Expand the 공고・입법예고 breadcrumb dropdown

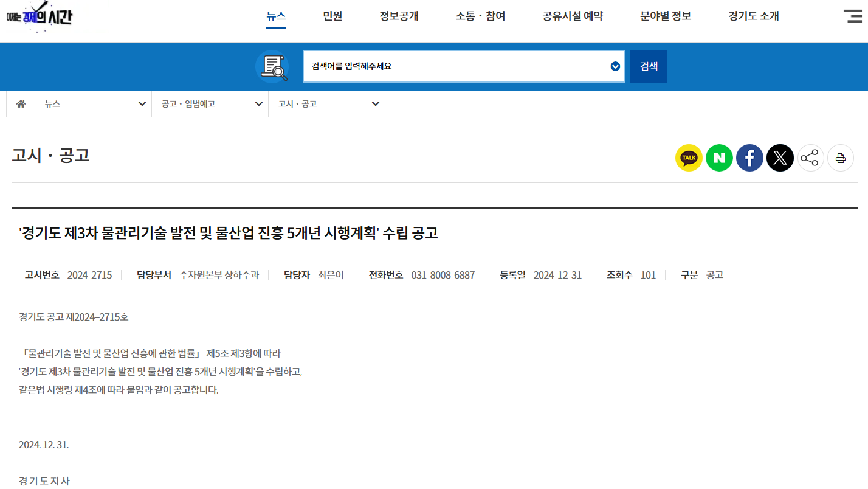210,104
